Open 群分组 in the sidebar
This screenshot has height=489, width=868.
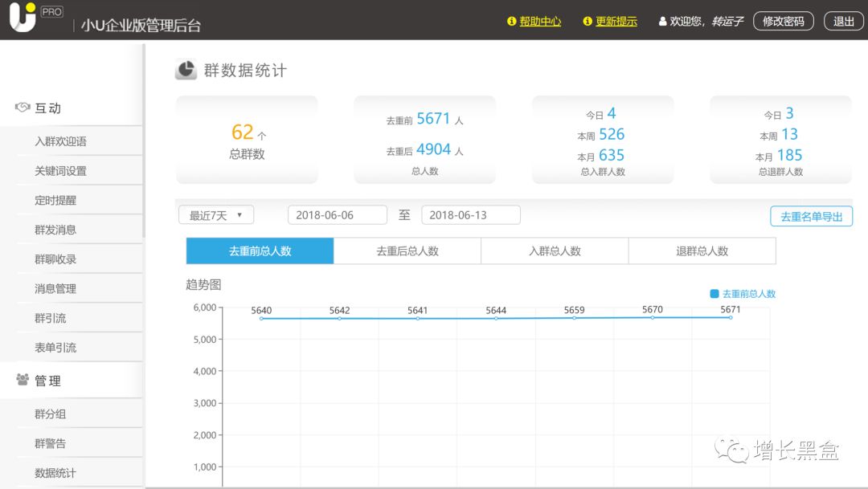[x=51, y=414]
